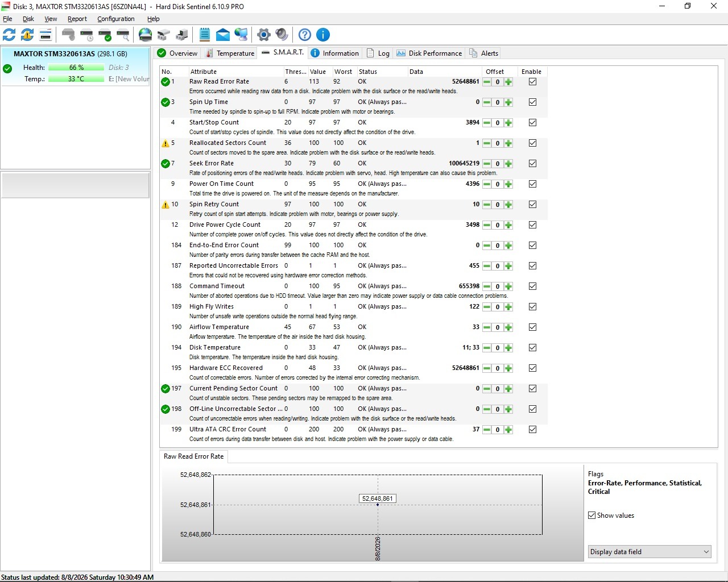Click the offset field for Reported Uncorrectable Errors
728x582 pixels.
point(498,266)
